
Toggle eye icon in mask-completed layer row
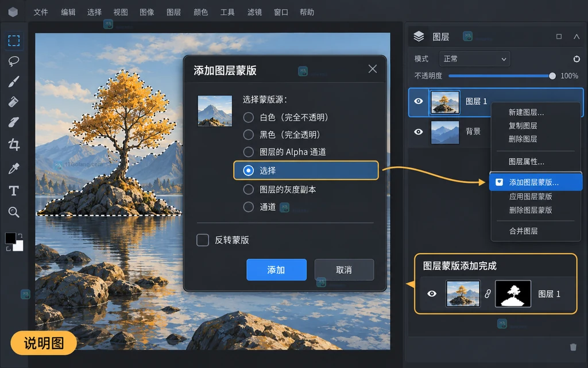[x=432, y=294]
